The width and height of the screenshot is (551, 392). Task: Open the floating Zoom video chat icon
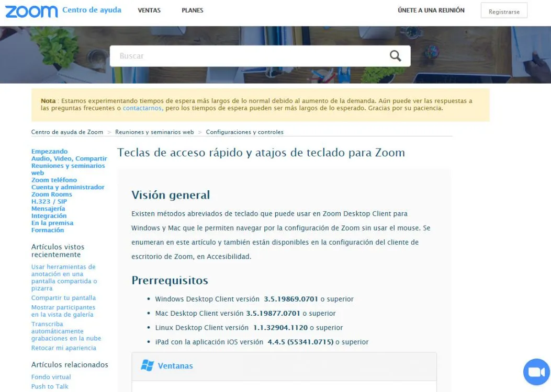click(x=536, y=372)
